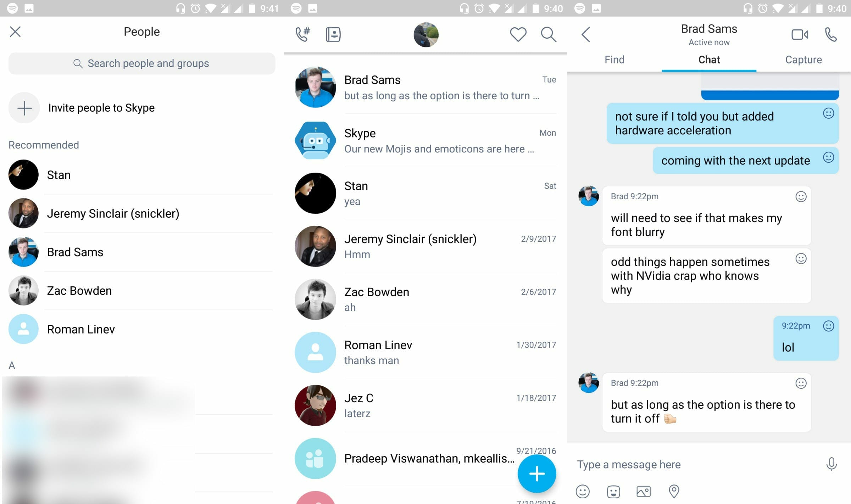Viewport: 851px width, 504px height.
Task: Toggle reaction smiley on sent 'lol' message
Action: (829, 326)
